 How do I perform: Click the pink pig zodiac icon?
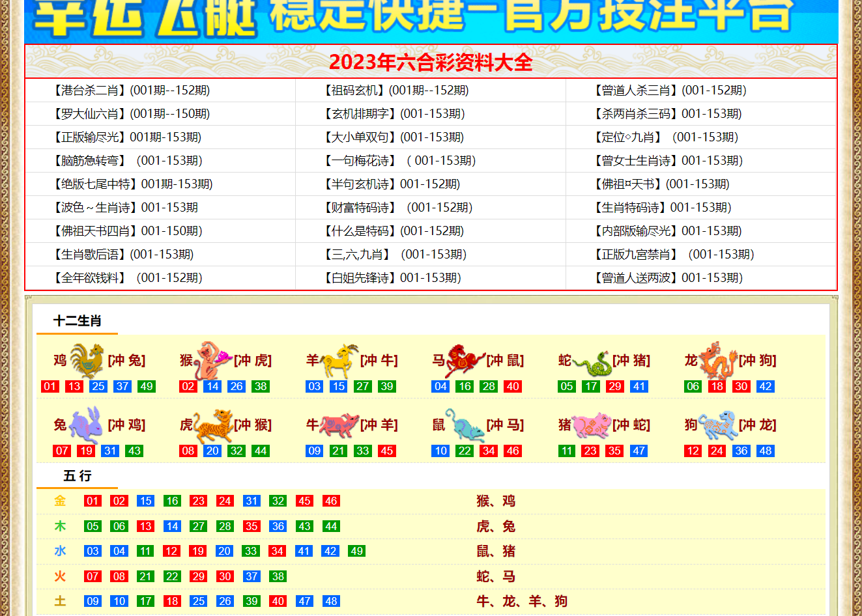click(x=592, y=426)
